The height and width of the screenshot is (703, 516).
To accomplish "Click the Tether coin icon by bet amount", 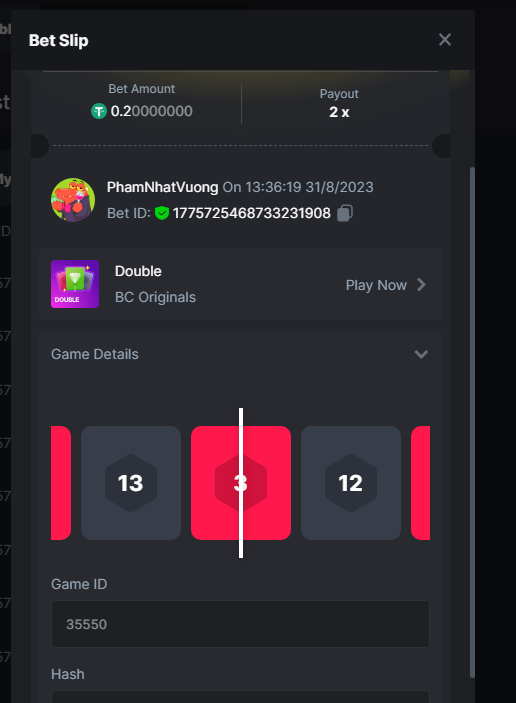I will click(x=99, y=111).
